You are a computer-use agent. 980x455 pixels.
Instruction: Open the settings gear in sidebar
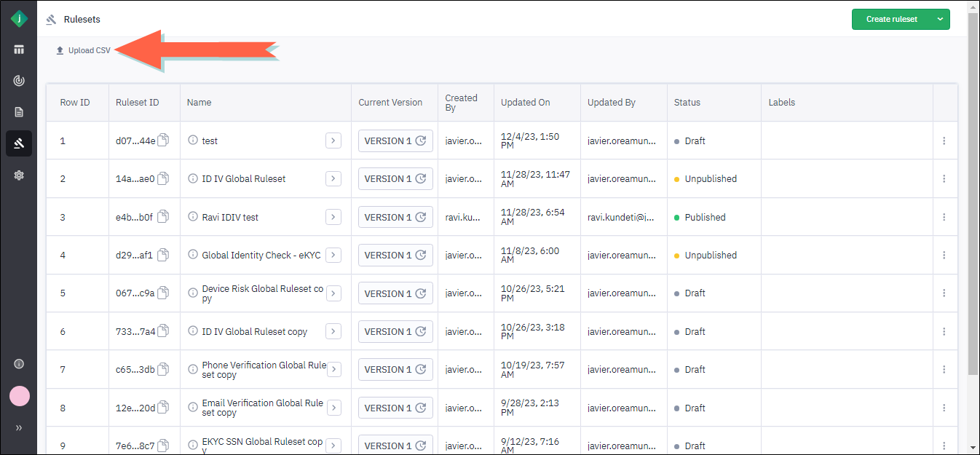pyautogui.click(x=19, y=175)
